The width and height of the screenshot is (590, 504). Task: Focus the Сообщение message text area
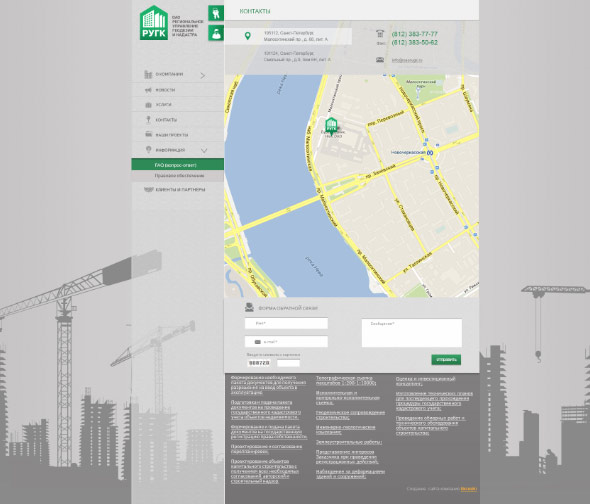click(x=412, y=333)
